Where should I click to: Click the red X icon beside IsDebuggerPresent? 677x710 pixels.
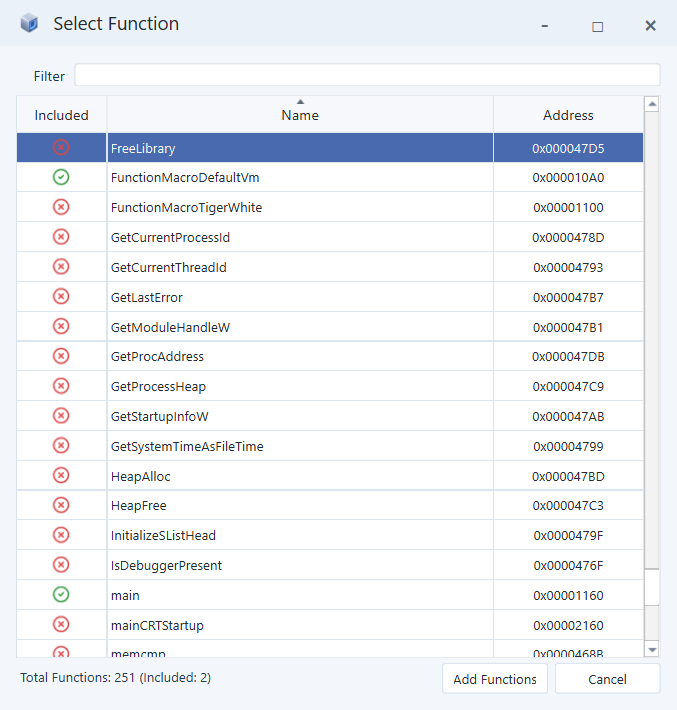click(61, 565)
